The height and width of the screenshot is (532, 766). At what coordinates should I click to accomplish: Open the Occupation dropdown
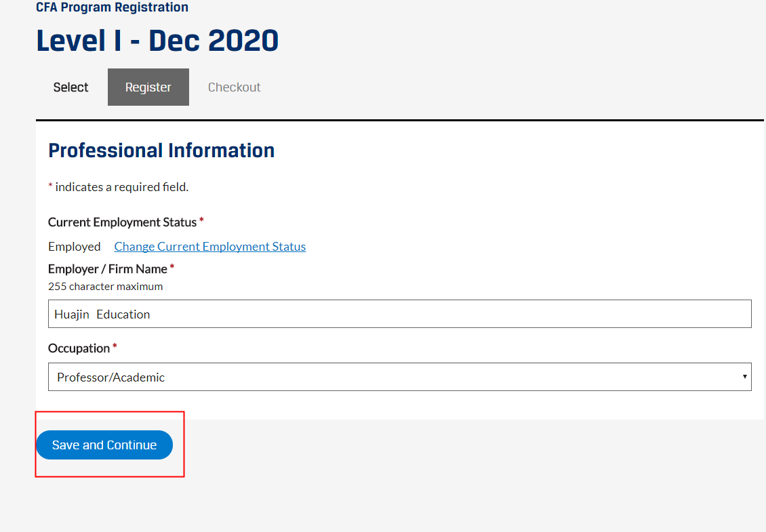[x=400, y=377]
